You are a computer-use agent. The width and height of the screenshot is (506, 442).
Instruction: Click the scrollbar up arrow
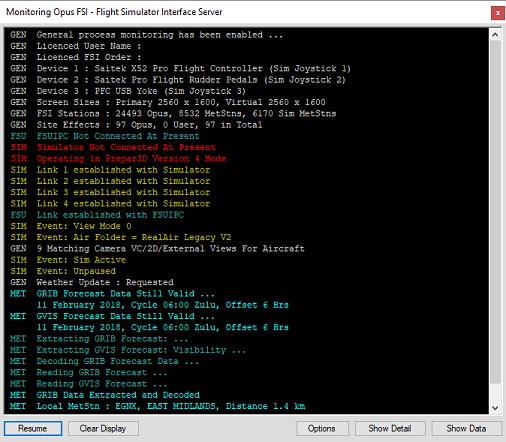tap(495, 35)
